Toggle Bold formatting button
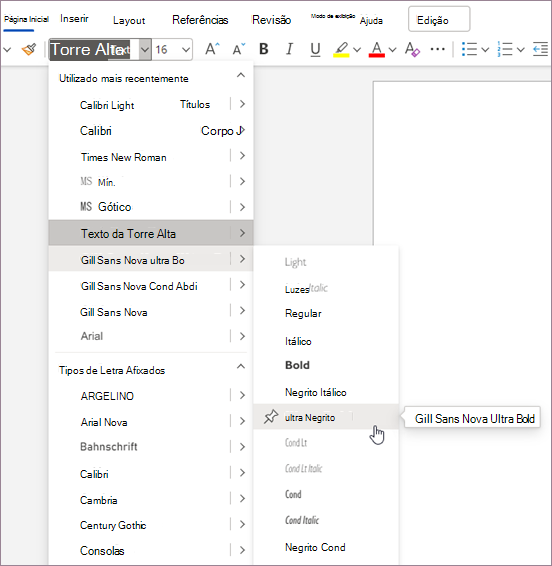This screenshot has height=566, width=552. [x=264, y=49]
